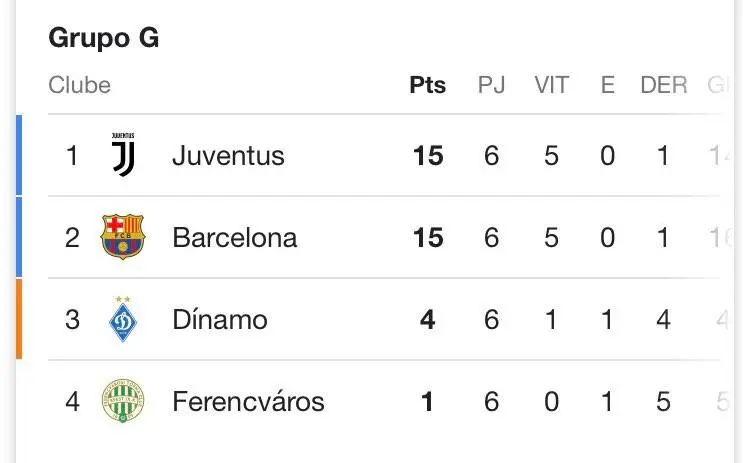744x463 pixels.
Task: Open the Barcelona team name link
Action: (x=234, y=238)
